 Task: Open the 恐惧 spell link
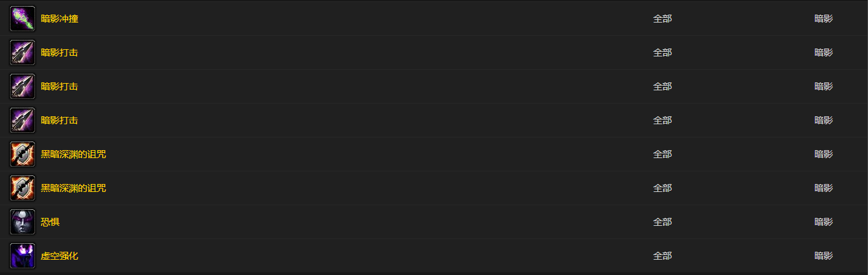coord(50,222)
